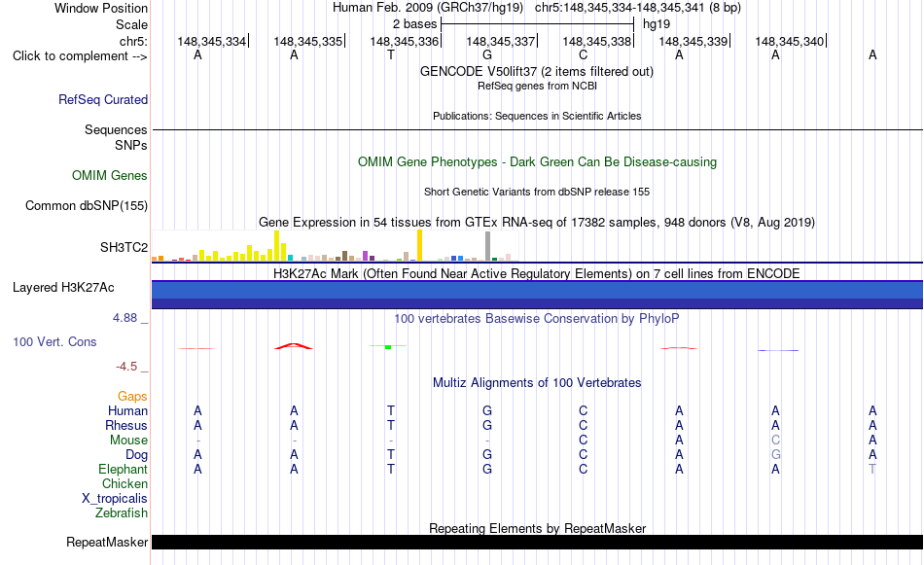The image size is (924, 565).
Task: Click position label 148,345,340
Action: tap(790, 41)
